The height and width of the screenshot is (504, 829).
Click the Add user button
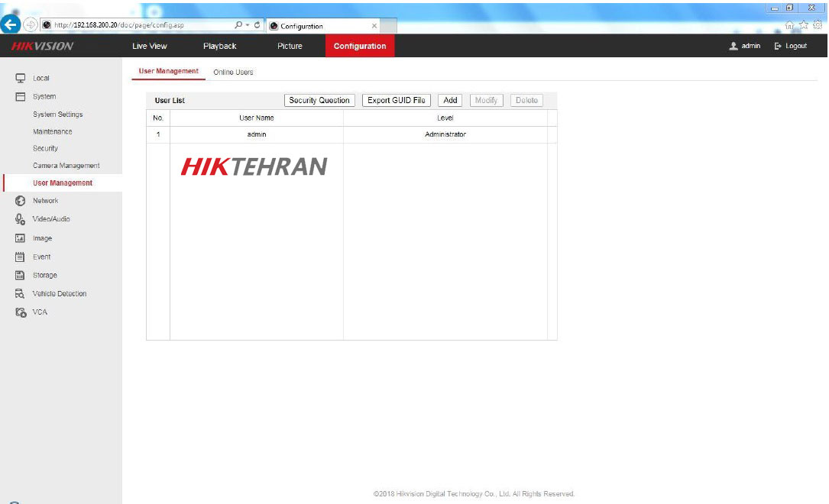coord(450,100)
